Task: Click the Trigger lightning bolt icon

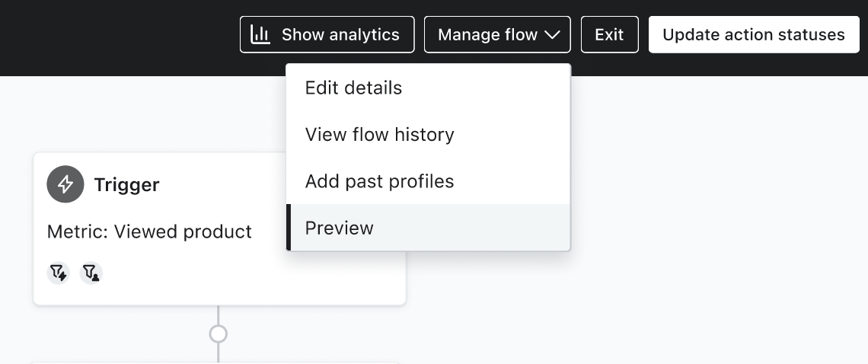Action: click(65, 184)
